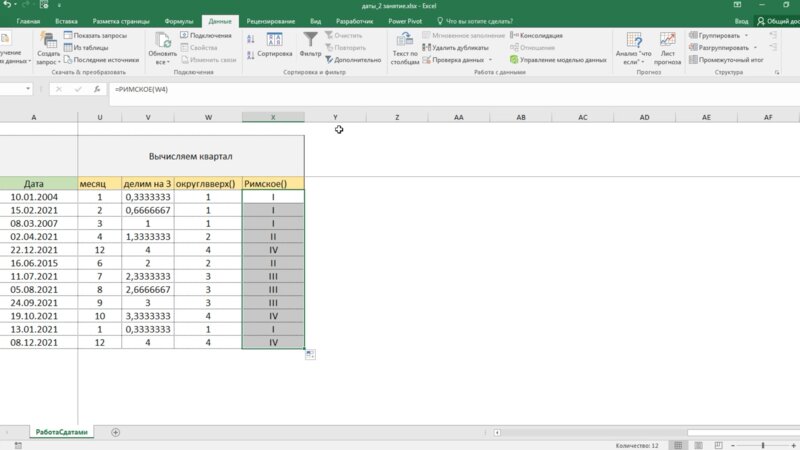This screenshot has height=450, width=800.
Task: Switch to Page Break Preview in status bar
Action: 718,445
